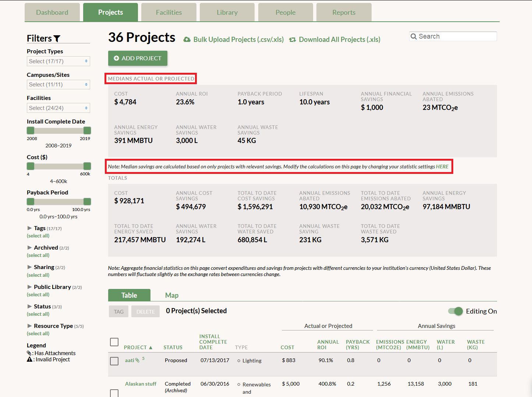
Task: View the Reports tab
Action: point(344,12)
